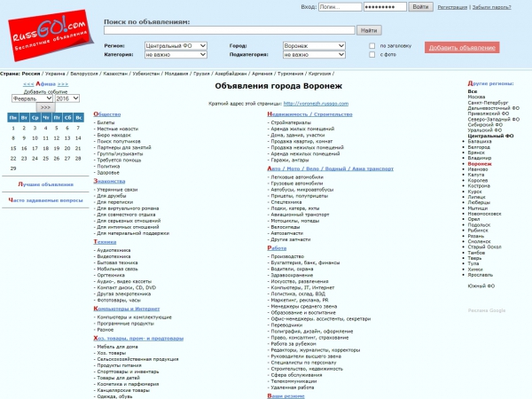The width and height of the screenshot is (532, 399).
Task: Open the Регион dropdown
Action: point(176,46)
